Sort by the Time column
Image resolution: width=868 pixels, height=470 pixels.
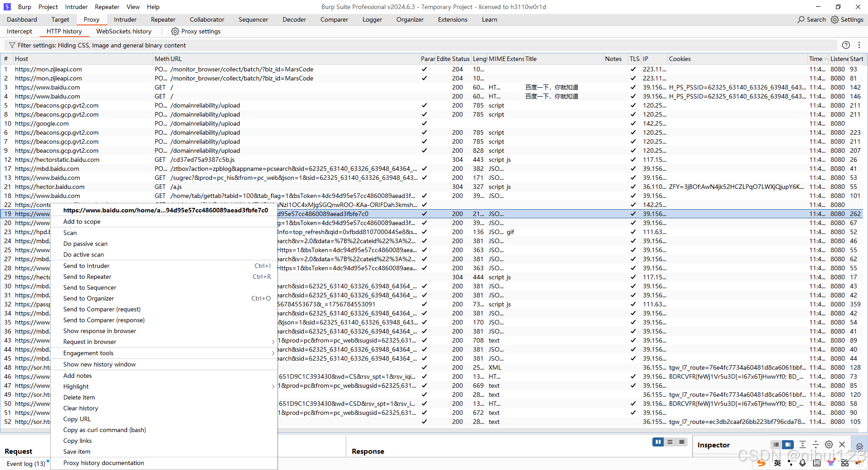point(818,59)
